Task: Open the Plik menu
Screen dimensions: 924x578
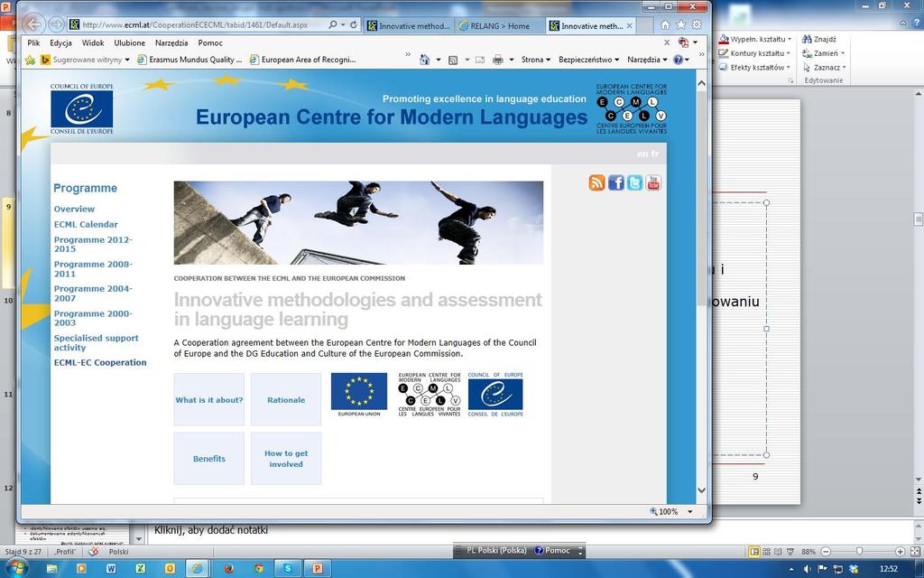Action: pyautogui.click(x=33, y=42)
